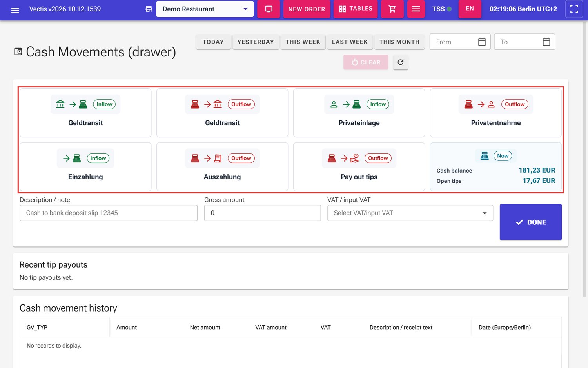This screenshot has height=368, width=588.
Task: Select the Einzahlung Inflow card
Action: point(85,167)
